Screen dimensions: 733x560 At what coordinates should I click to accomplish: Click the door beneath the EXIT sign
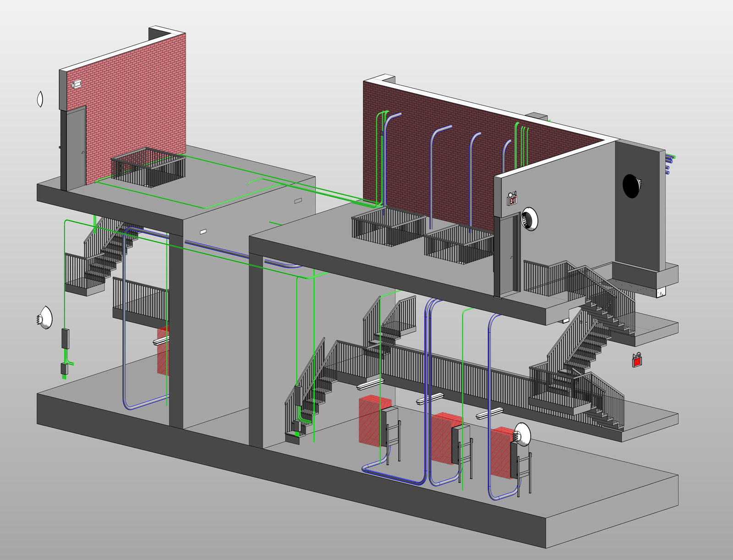508,256
